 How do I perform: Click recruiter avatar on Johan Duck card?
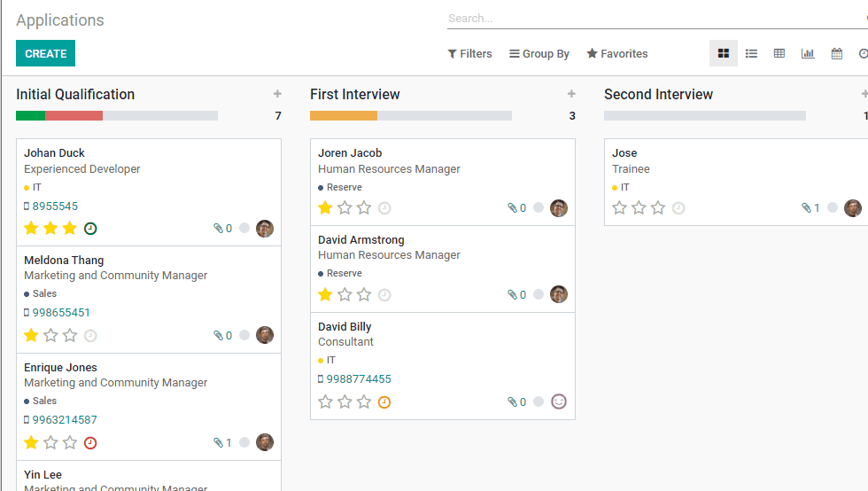tap(265, 229)
